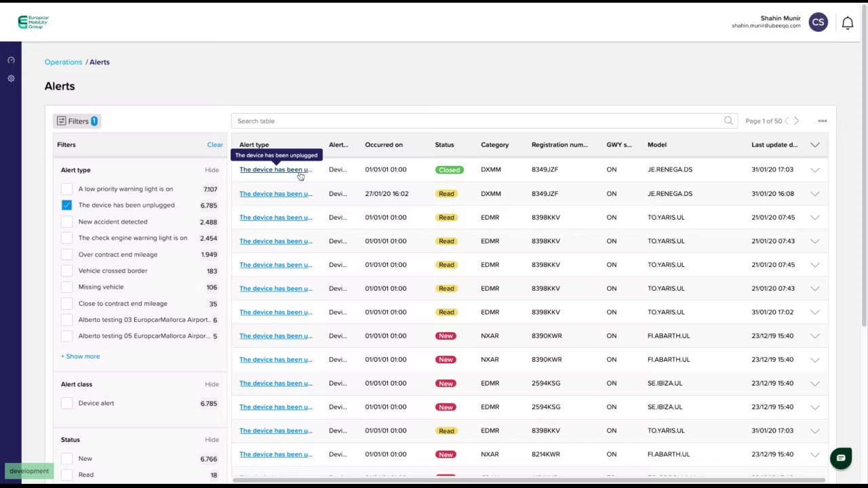The image size is (868, 488).
Task: Open the chat support widget icon
Action: 841,458
